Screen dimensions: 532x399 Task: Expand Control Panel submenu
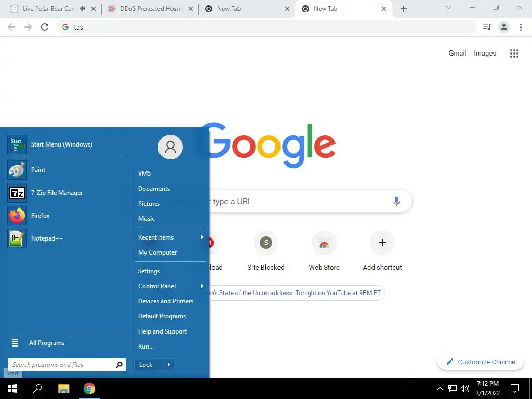click(170, 286)
